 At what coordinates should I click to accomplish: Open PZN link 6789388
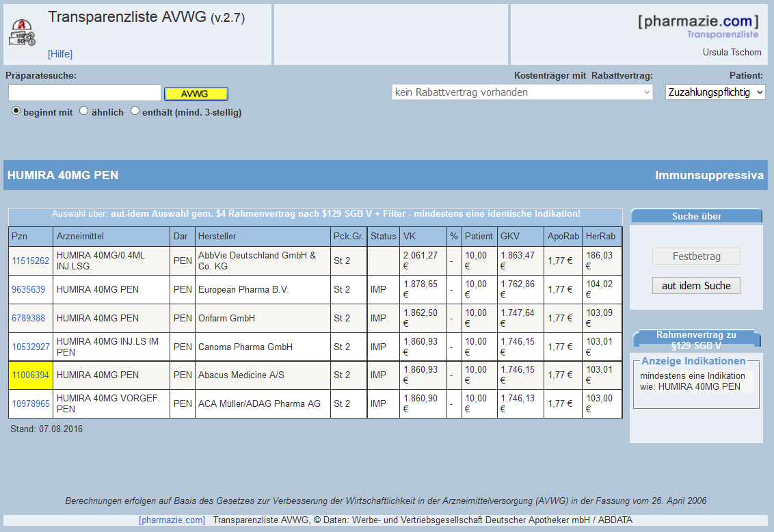point(28,318)
